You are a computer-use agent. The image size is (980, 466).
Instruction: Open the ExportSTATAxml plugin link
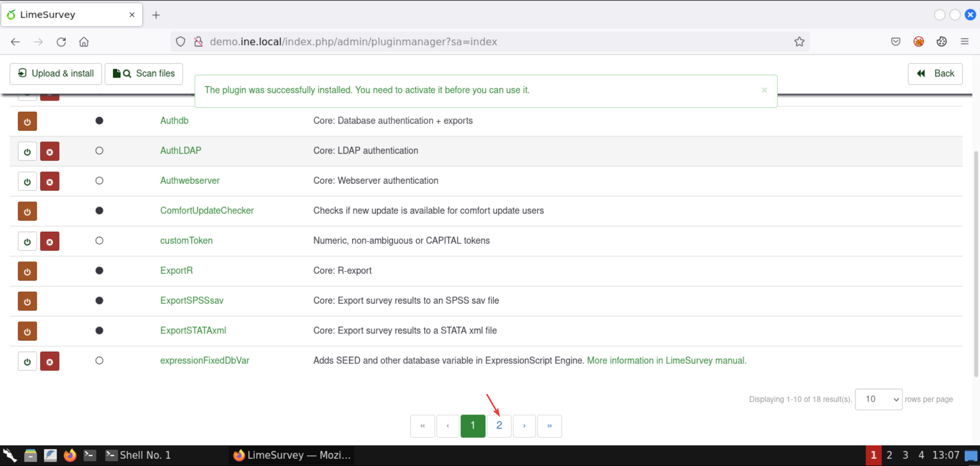tap(193, 330)
